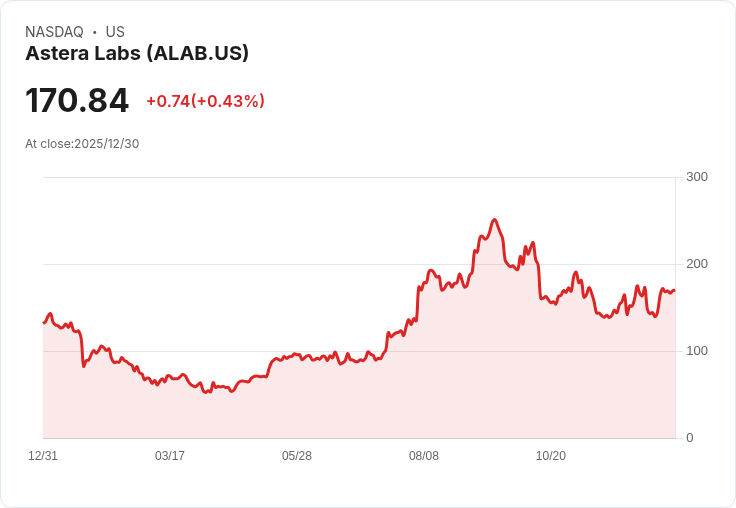Click the 10/20 date label
The width and height of the screenshot is (736, 508).
pyautogui.click(x=551, y=456)
